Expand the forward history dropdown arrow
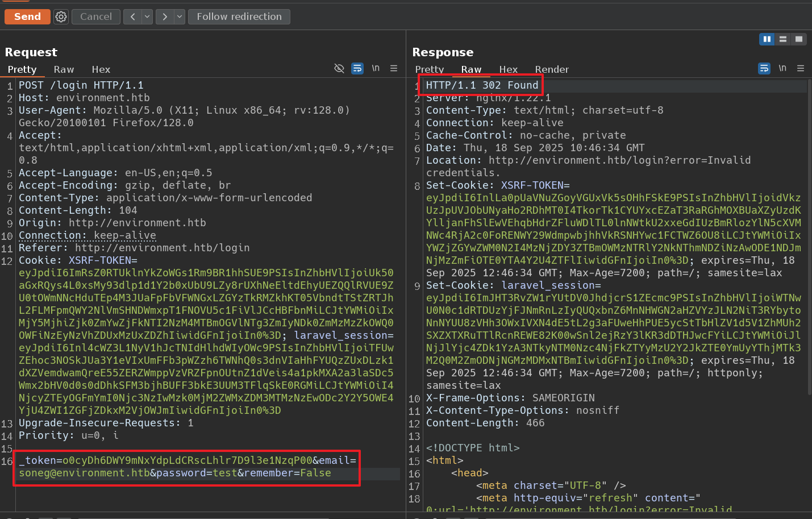This screenshot has height=519, width=812. click(x=180, y=16)
